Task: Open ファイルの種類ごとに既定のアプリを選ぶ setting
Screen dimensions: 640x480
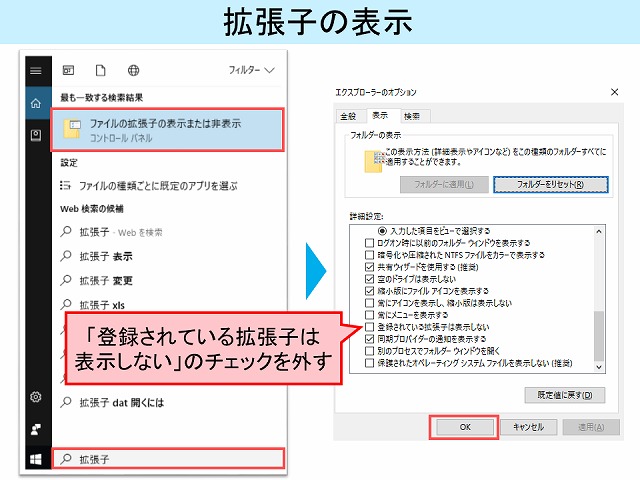Action: pos(158,186)
